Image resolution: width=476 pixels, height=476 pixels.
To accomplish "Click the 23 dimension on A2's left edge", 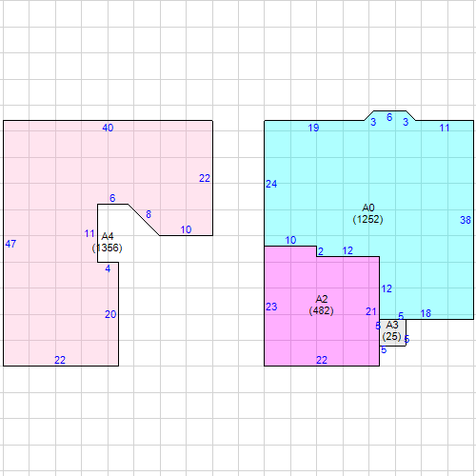I will (271, 307).
